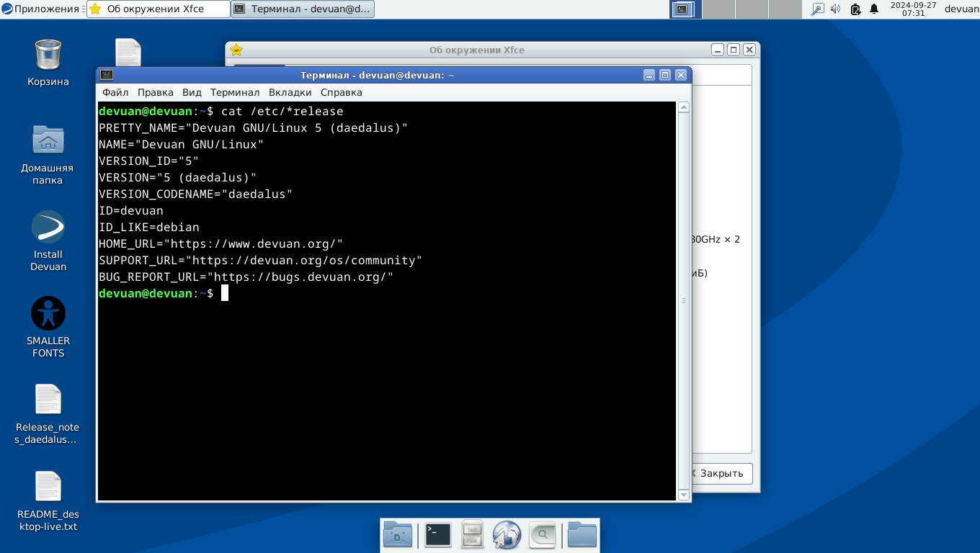Open the Файл menu in terminal
Screen dimensions: 980x553
click(115, 92)
